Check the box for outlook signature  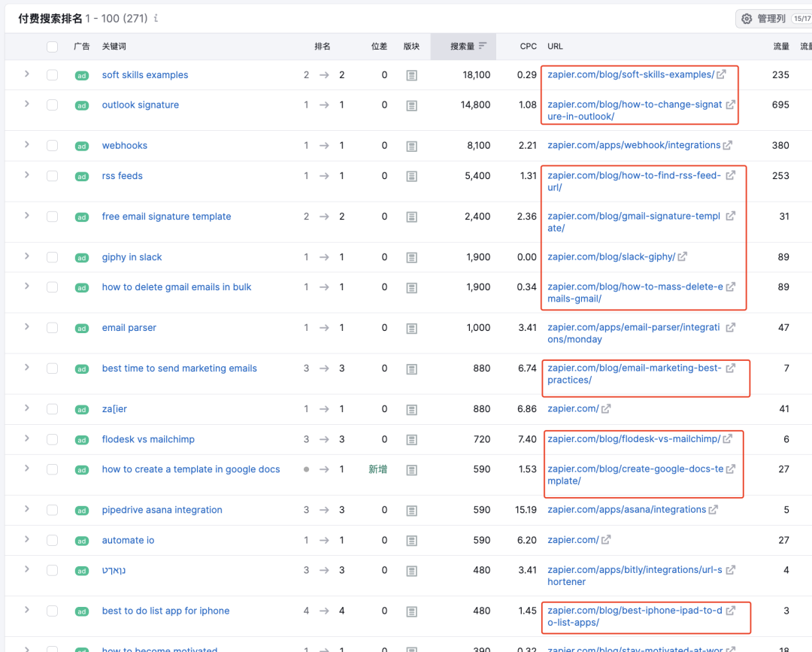tap(53, 105)
